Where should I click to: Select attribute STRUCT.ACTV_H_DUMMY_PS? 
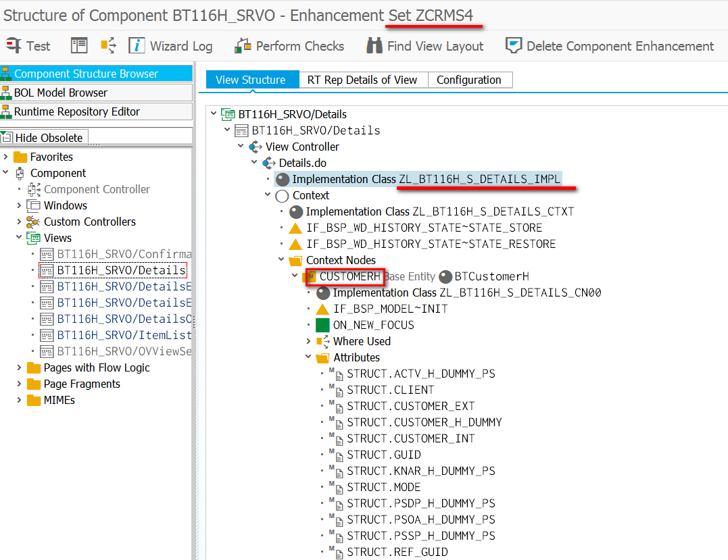[x=421, y=374]
